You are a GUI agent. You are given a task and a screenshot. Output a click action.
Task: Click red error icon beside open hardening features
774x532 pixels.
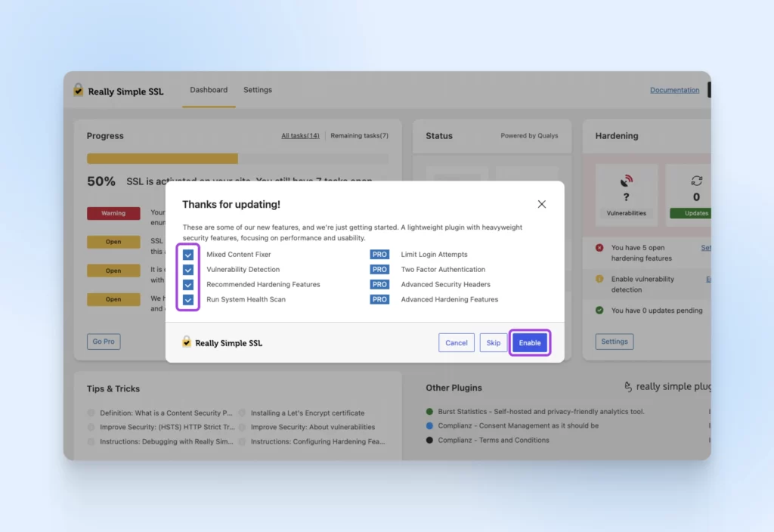pos(599,248)
